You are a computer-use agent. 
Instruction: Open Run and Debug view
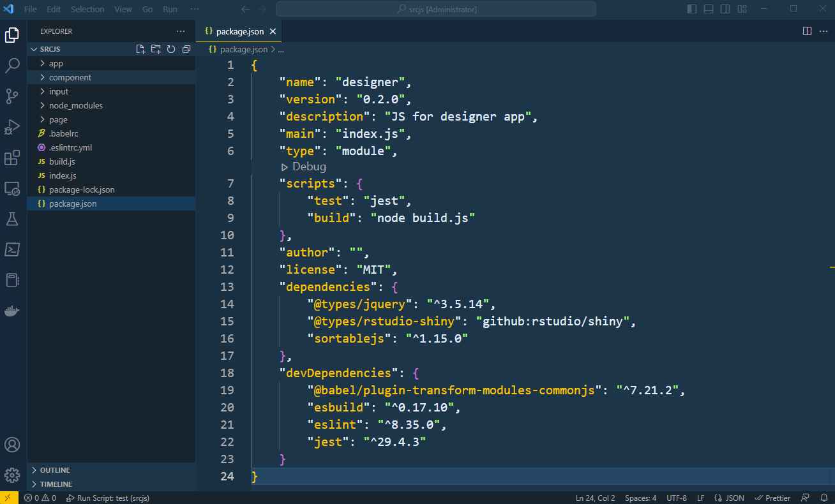coord(12,126)
